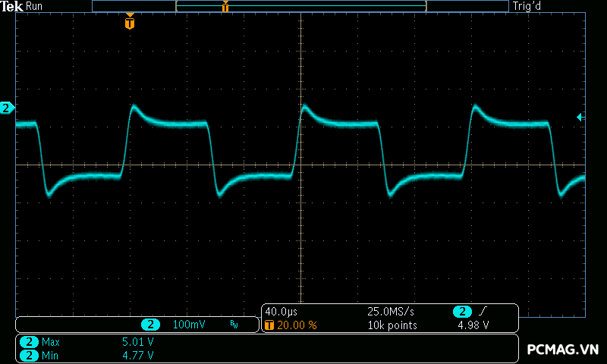Click the 4.98 V trigger level readout
The width and height of the screenshot is (607, 364).
473,325
